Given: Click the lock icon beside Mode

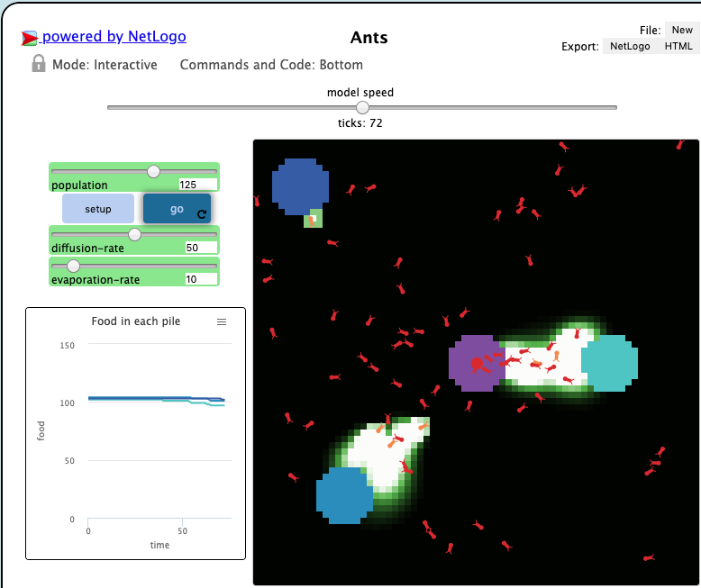Looking at the screenshot, I should (39, 64).
